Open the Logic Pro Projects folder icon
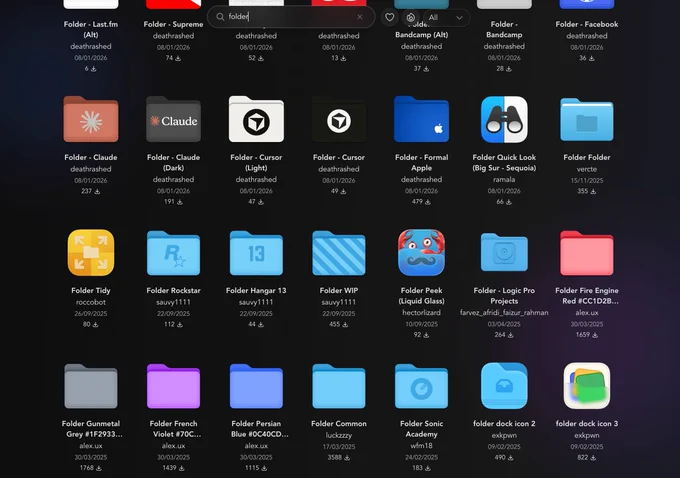This screenshot has width=680, height=478. coord(504,252)
